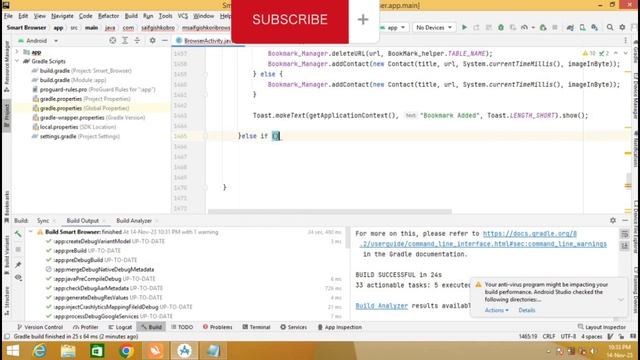
Task: Click the warnings count indicator in editor
Action: click(589, 53)
